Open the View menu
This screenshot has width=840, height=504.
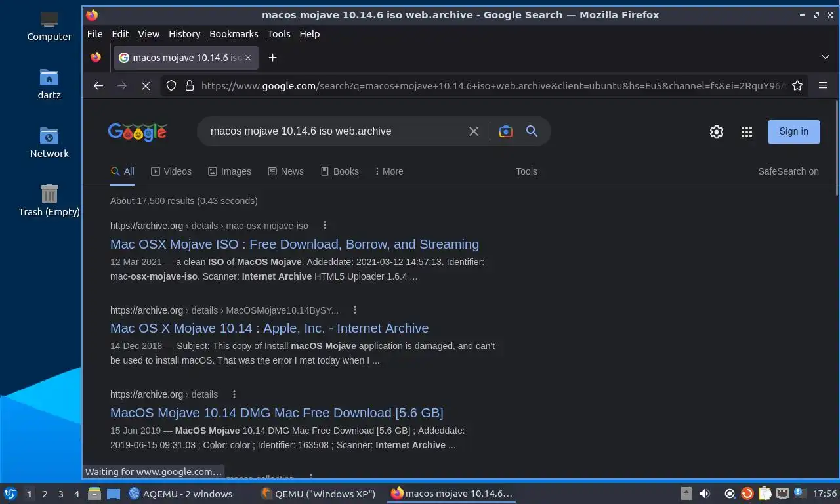148,34
